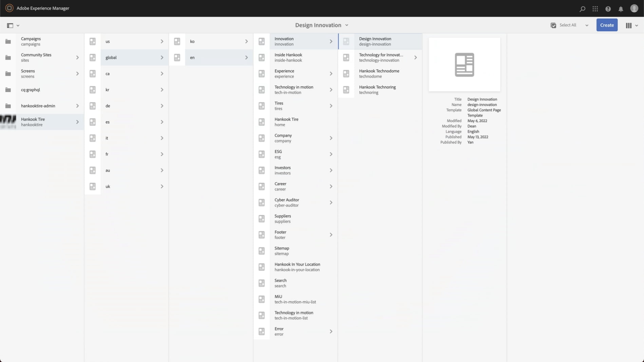This screenshot has width=644, height=362.
Task: Select the Hankook In Your Location page
Action: [296, 267]
